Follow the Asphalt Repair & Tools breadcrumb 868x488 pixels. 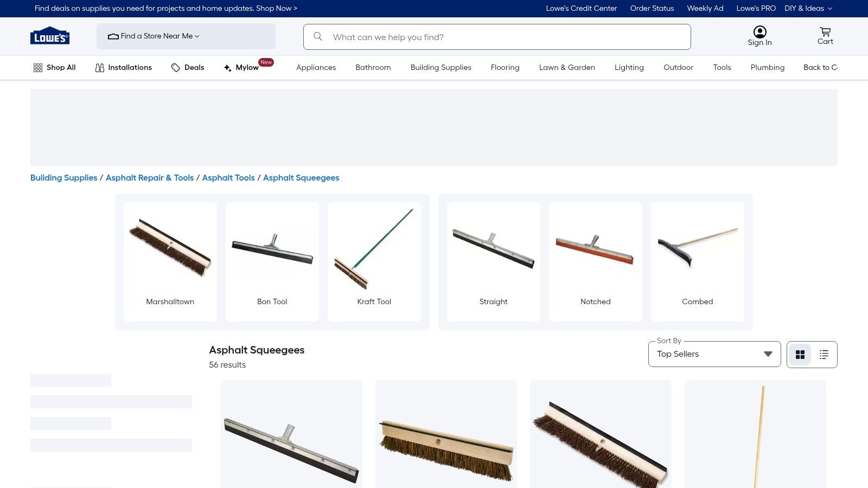150,177
